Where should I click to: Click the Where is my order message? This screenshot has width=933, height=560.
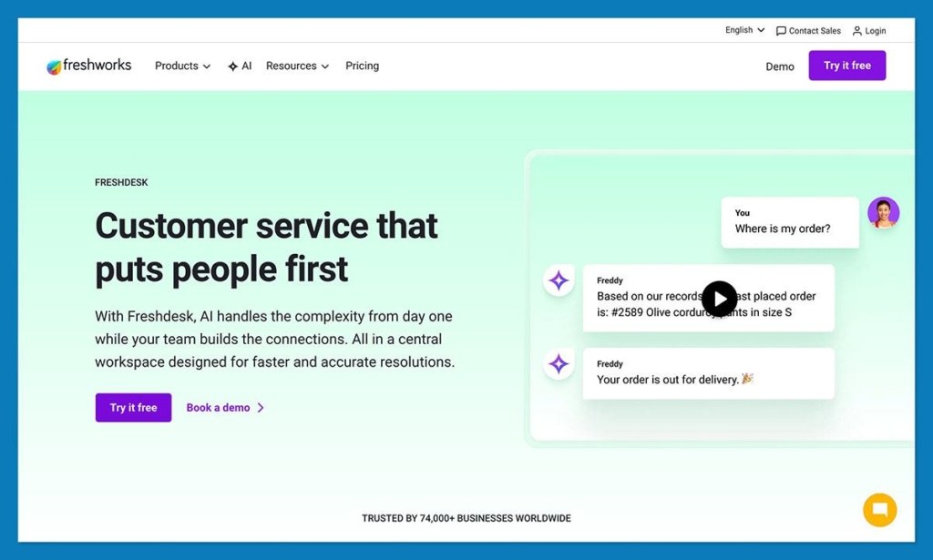(x=790, y=222)
